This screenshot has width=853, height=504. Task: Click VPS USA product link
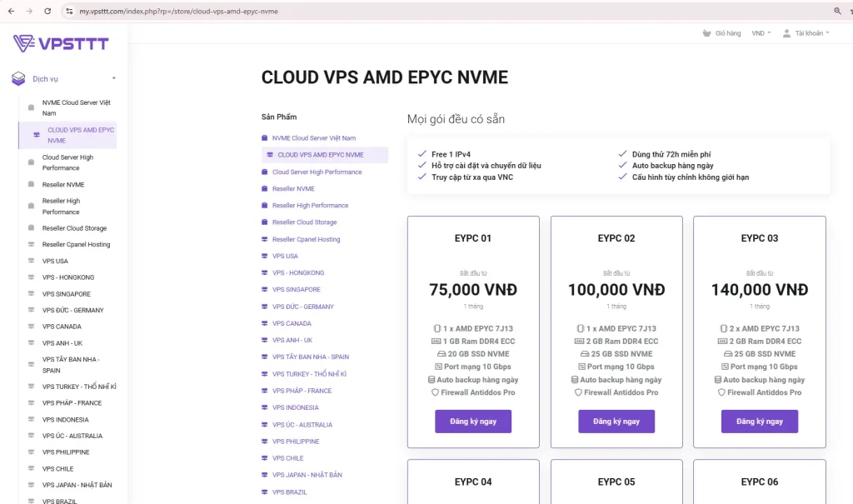(x=285, y=256)
